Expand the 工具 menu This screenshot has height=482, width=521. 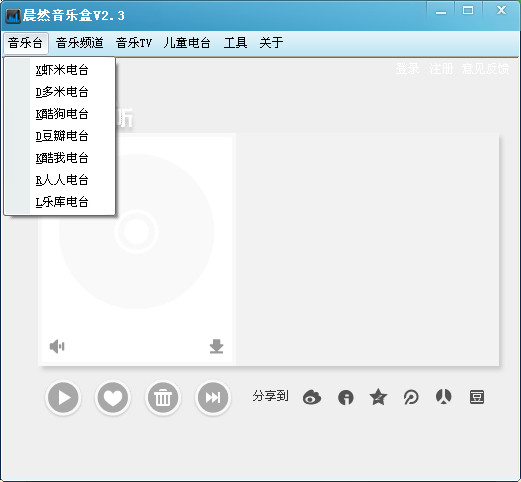[235, 43]
